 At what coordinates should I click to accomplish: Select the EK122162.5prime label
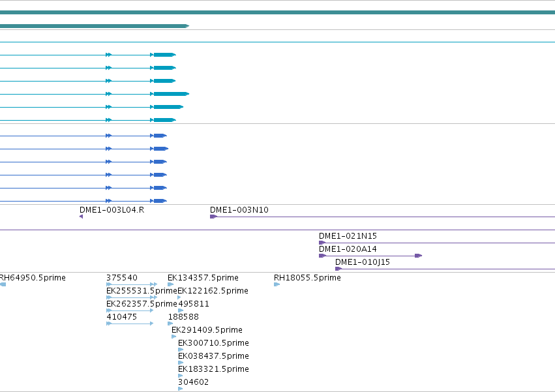(213, 291)
